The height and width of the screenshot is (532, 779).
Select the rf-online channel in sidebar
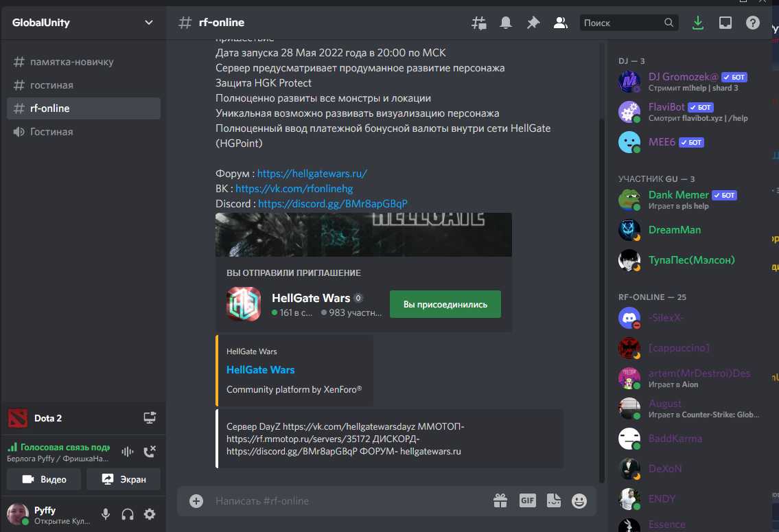84,108
